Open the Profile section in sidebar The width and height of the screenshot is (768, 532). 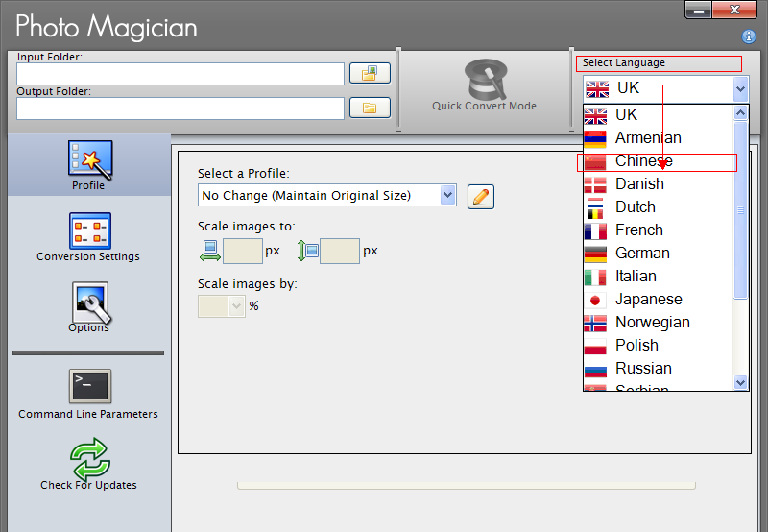click(x=89, y=164)
